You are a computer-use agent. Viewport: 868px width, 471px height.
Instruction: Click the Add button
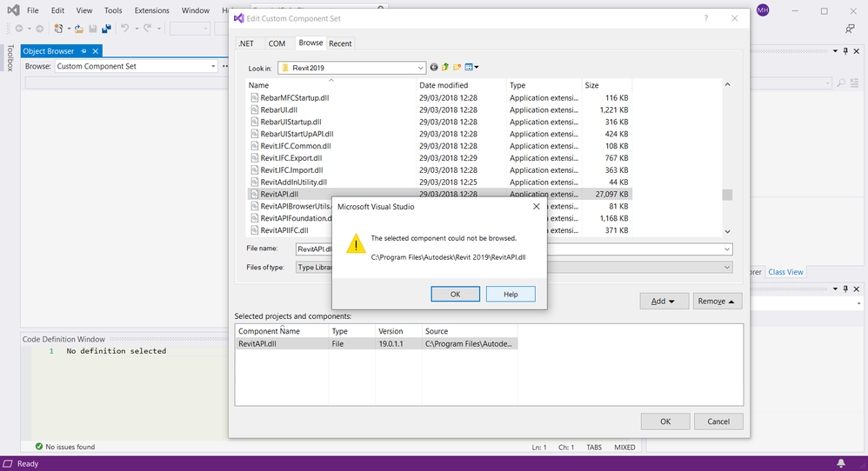pyautogui.click(x=664, y=302)
